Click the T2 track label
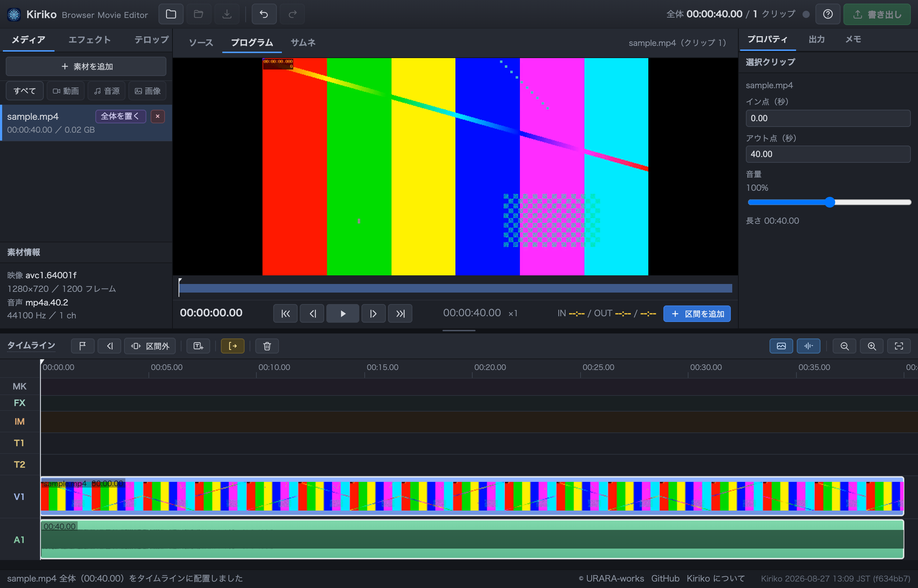 coord(19,464)
